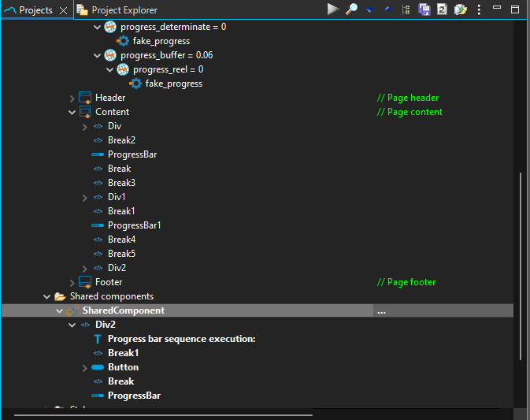Expand the Footer tree node
This screenshot has height=420, width=530.
(72, 282)
